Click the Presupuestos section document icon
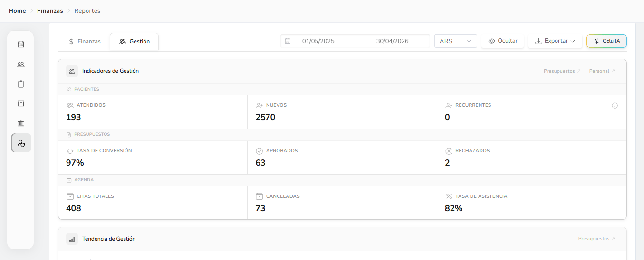 69,135
